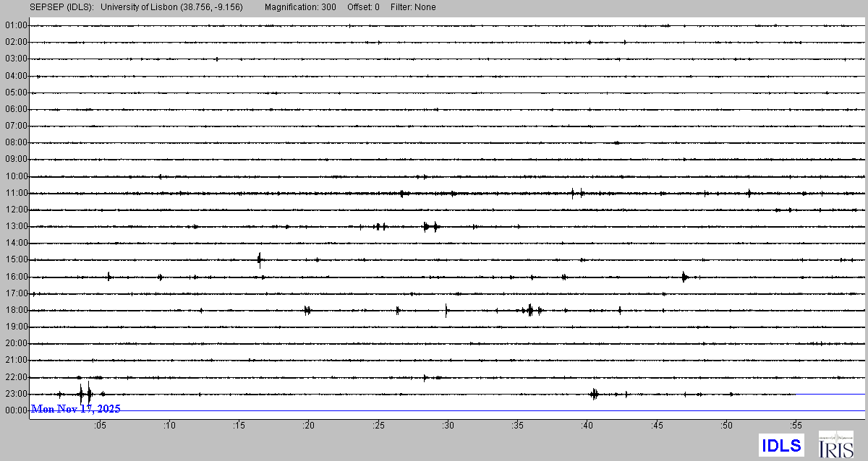This screenshot has height=461, width=868.
Task: Click the 13:00 hour label
Action: tap(16, 226)
